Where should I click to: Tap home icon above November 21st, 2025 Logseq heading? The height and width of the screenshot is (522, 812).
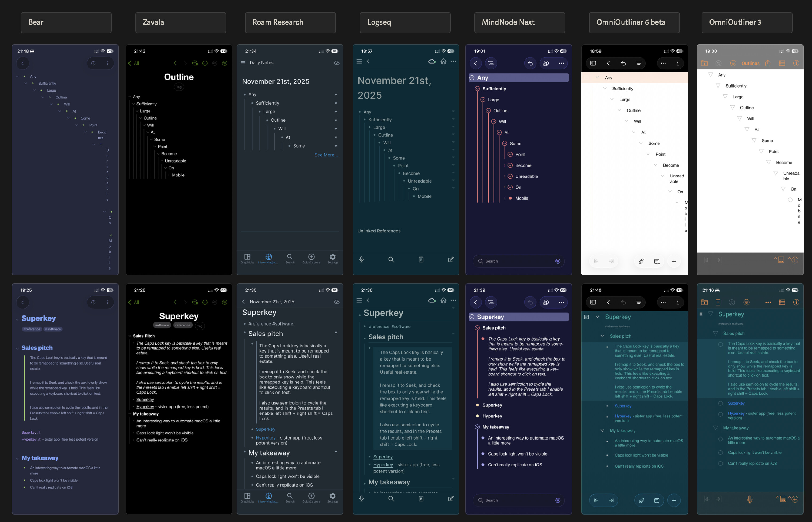point(443,61)
